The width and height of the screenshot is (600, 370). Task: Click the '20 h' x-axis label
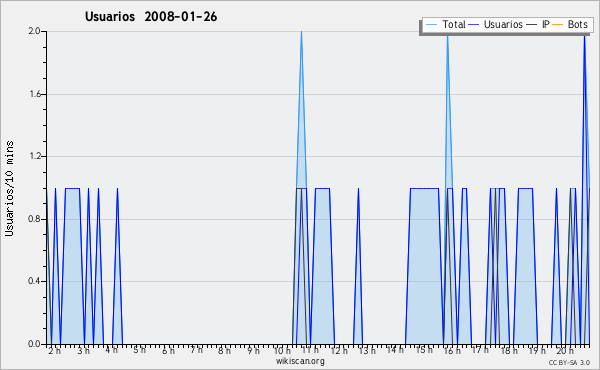[565, 351]
